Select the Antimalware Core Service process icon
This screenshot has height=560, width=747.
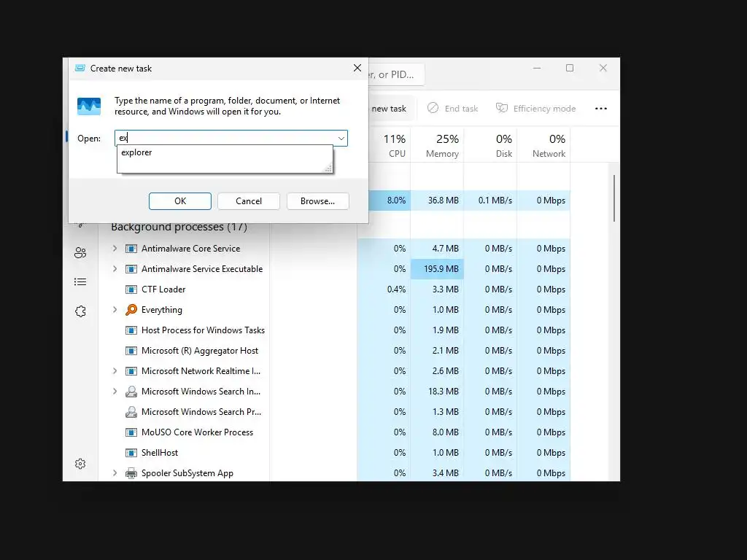click(131, 249)
